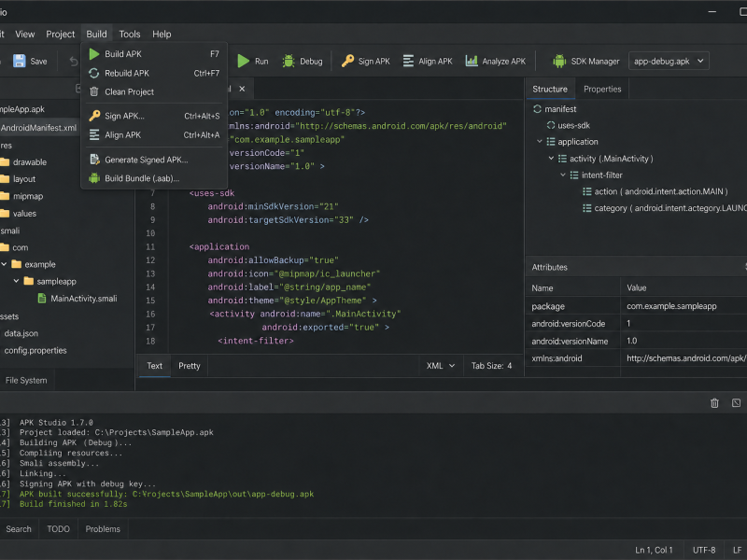Switch to the Properties tab
Screen dimensions: 747x560
(x=602, y=89)
